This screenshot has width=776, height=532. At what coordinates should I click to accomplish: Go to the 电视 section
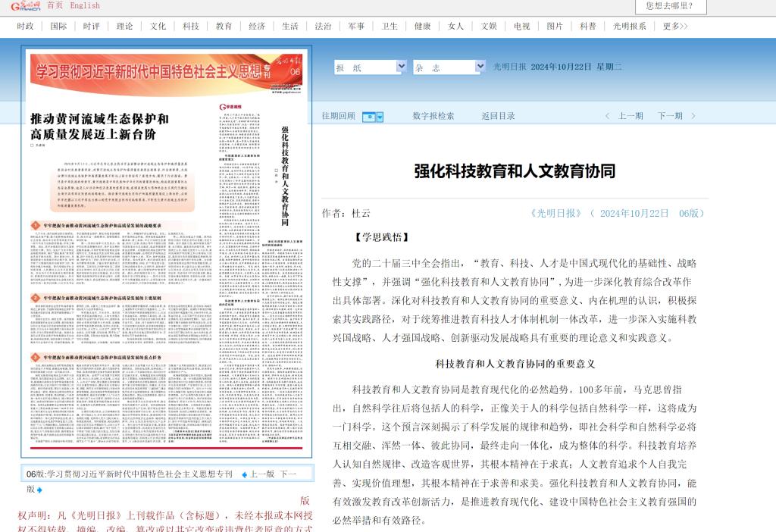[522, 27]
